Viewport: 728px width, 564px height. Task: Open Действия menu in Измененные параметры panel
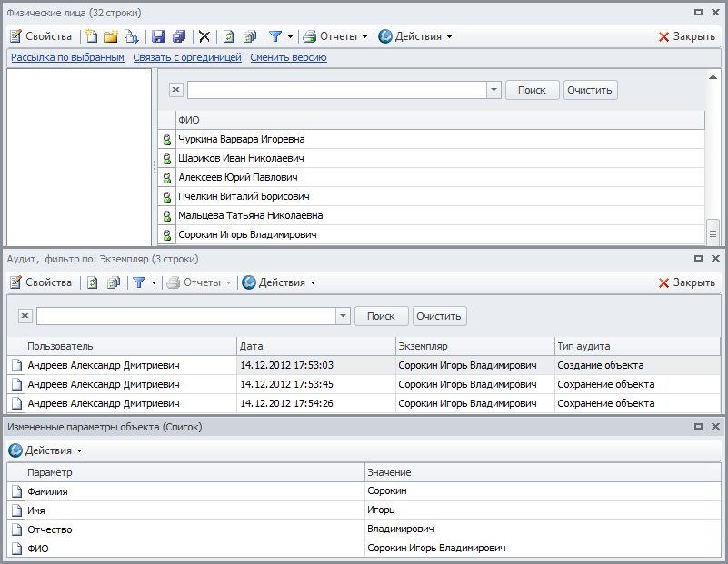coord(45,450)
